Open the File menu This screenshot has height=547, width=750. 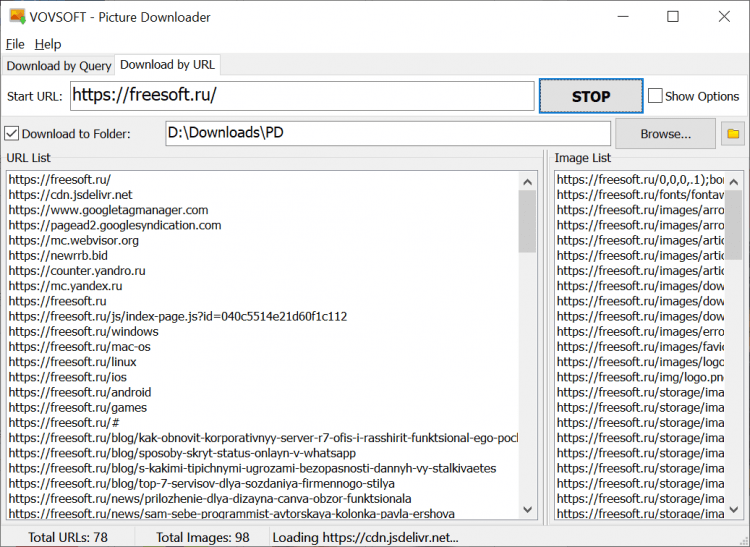click(15, 44)
